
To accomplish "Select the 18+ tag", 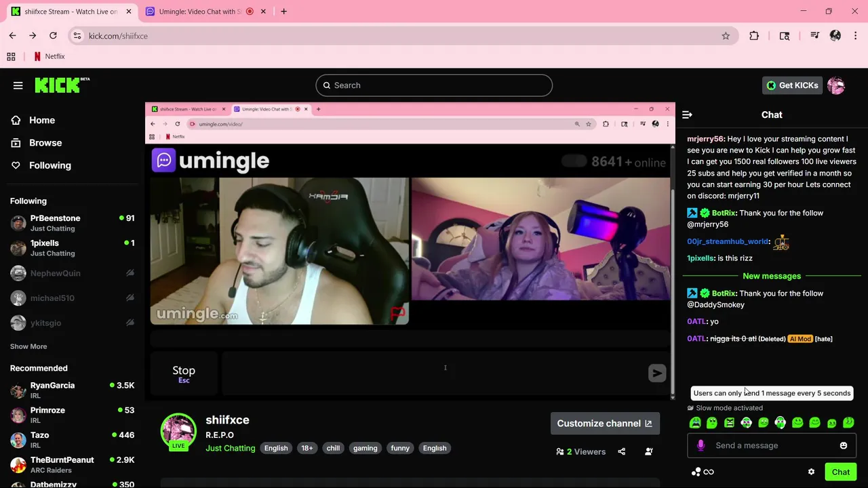I will click(307, 448).
